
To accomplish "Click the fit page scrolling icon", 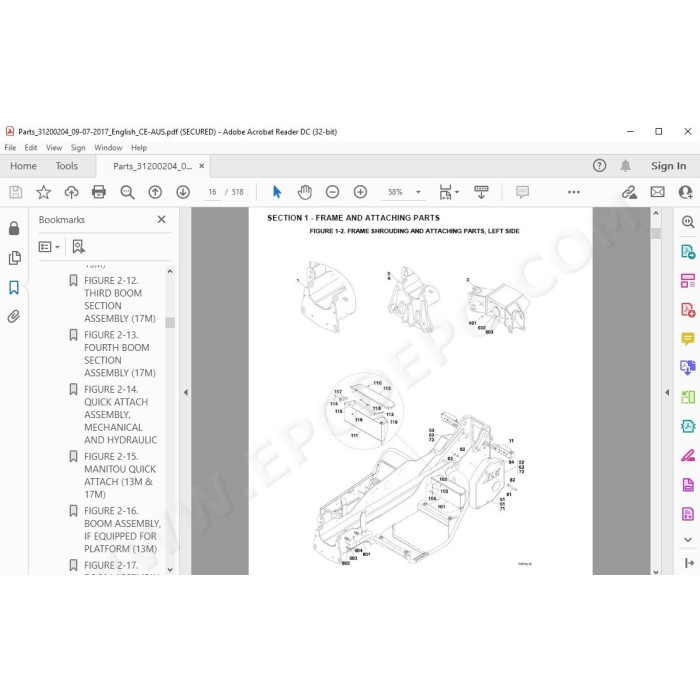I will (x=445, y=192).
